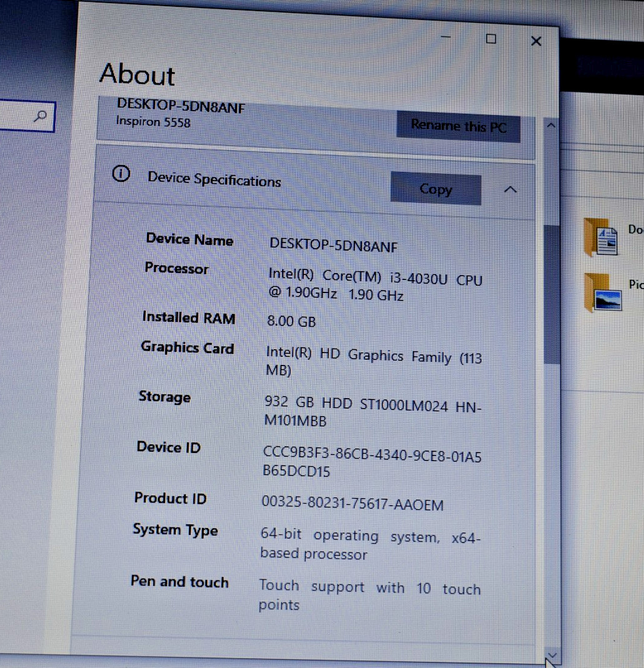
Task: Open the Pictures folder icon in background window
Action: (603, 293)
